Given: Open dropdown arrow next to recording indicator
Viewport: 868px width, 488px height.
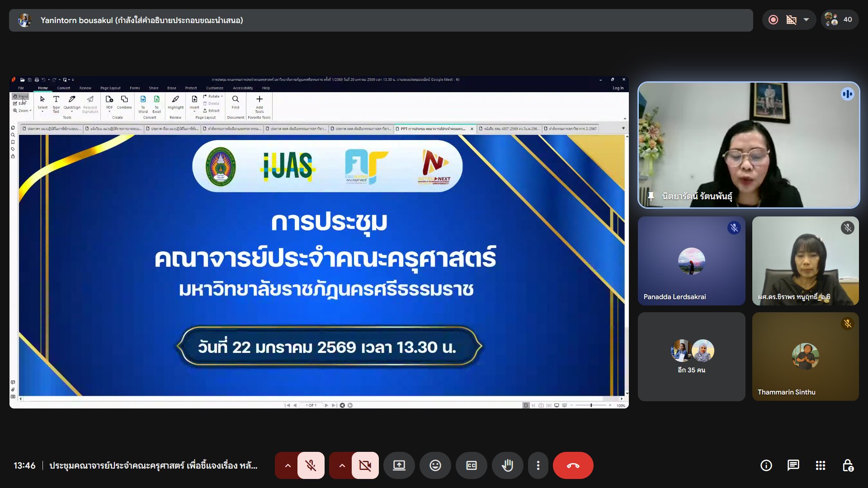Looking at the screenshot, I should pos(806,20).
